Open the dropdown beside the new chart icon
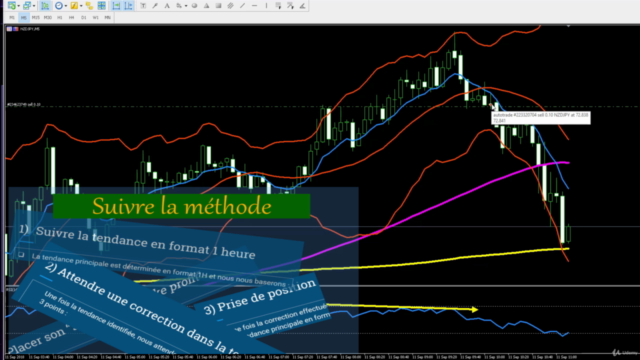The height and width of the screenshot is (360, 640). [18, 6]
